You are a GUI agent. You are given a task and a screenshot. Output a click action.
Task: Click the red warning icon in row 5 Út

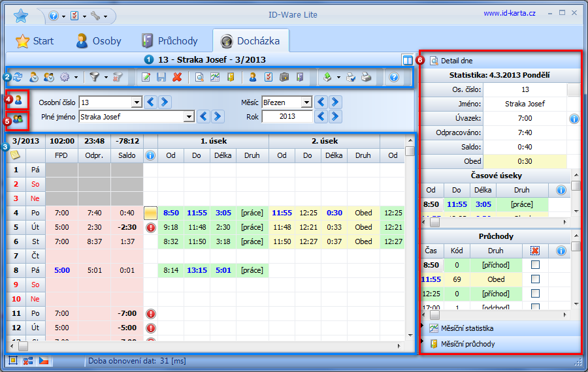click(x=151, y=227)
